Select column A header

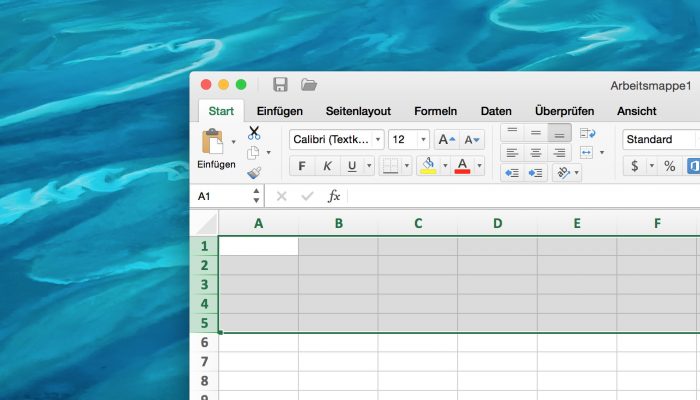258,223
